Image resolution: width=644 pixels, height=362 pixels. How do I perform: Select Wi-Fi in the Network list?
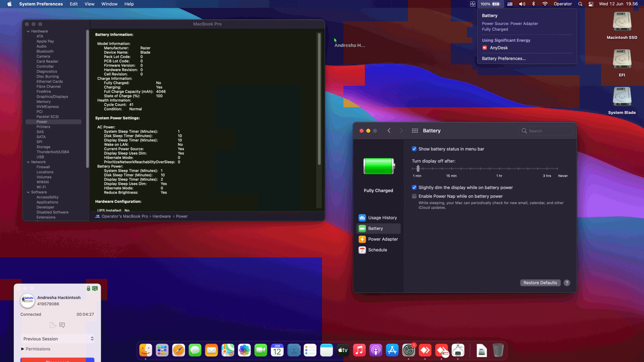tap(41, 187)
